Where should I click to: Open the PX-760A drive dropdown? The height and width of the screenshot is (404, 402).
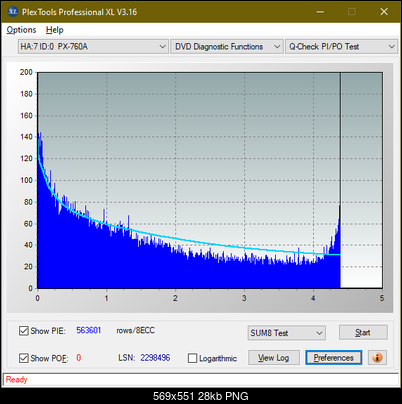tap(93, 47)
